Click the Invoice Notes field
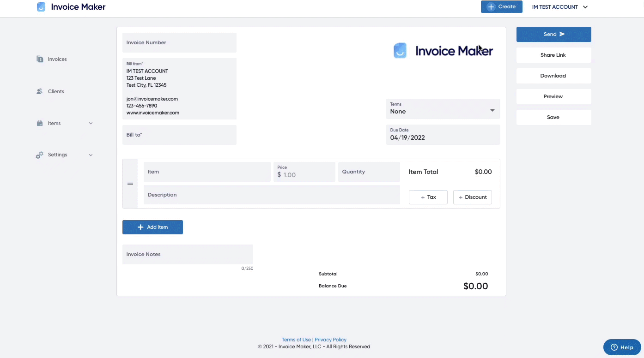Image resolution: width=644 pixels, height=358 pixels. coord(188,254)
